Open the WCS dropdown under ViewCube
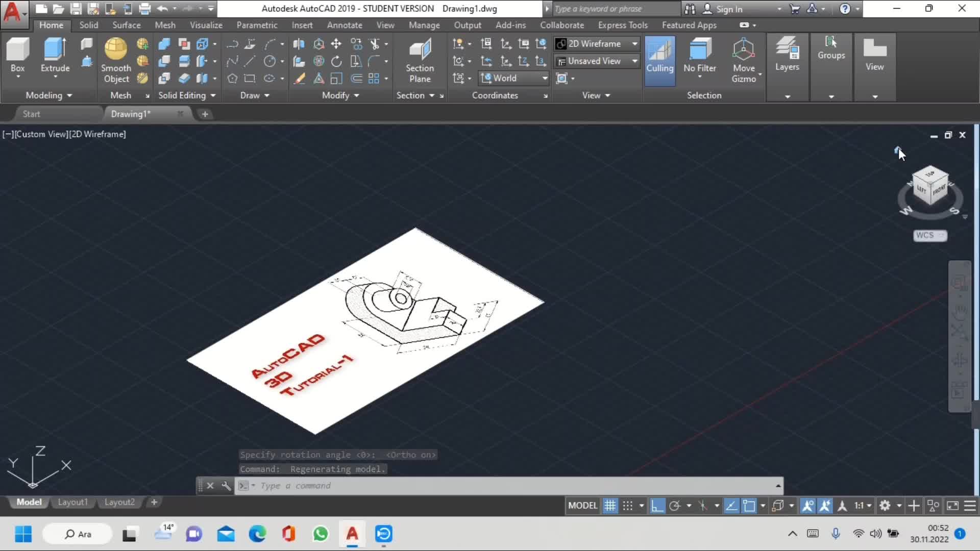Image resolution: width=980 pixels, height=551 pixels. (x=930, y=235)
